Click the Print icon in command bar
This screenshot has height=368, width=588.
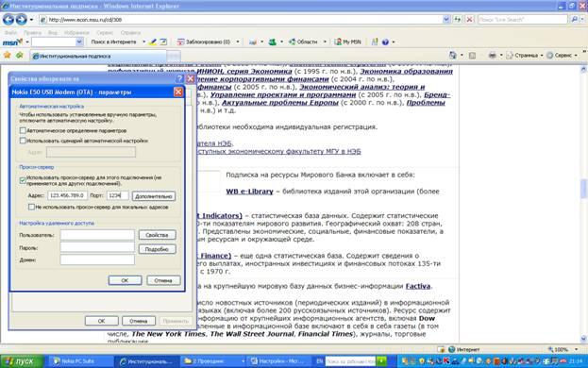[493, 56]
